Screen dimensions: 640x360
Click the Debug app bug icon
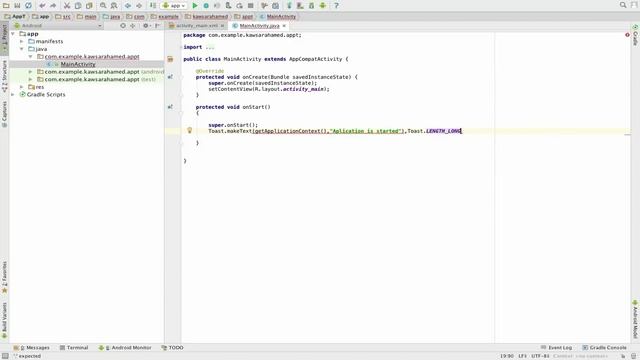[206, 5]
